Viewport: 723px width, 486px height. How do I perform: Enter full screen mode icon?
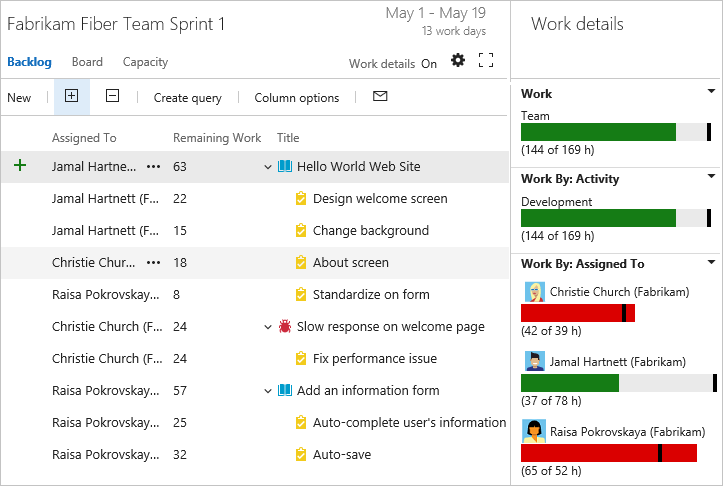[x=486, y=60]
